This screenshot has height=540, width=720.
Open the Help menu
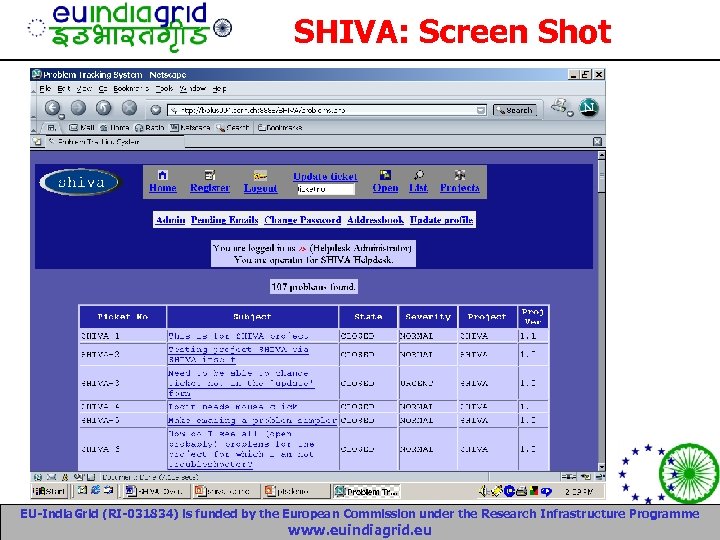coord(219,89)
